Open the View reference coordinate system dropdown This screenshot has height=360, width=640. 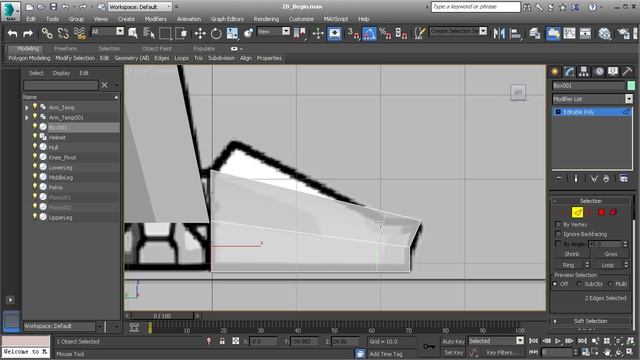[273, 31]
